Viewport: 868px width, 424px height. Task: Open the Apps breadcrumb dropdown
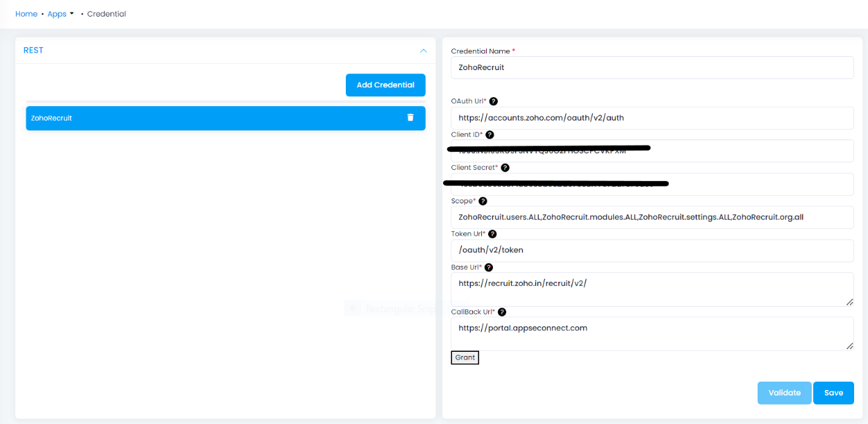point(60,13)
